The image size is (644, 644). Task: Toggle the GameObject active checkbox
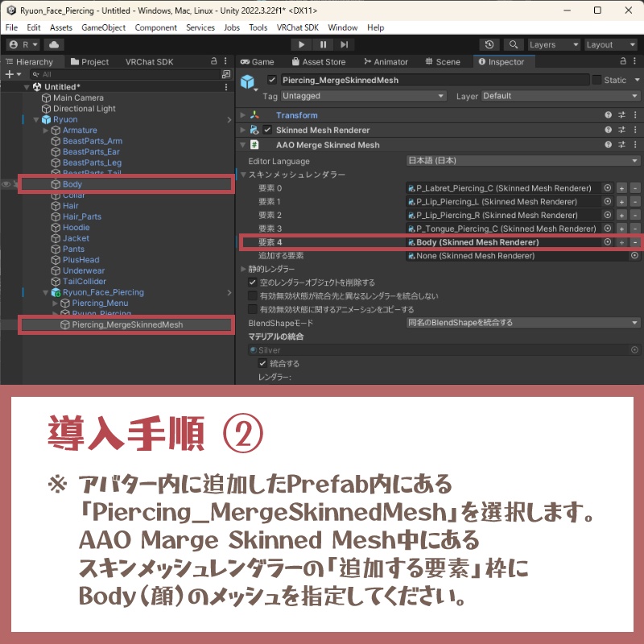pos(271,80)
